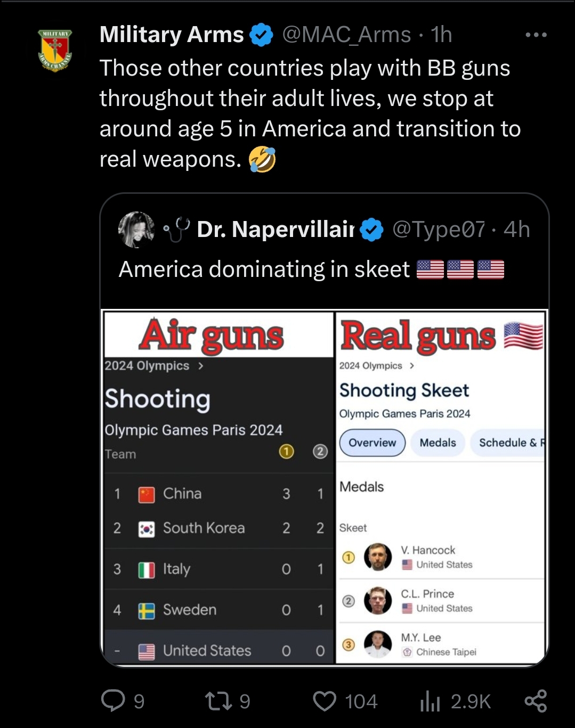This screenshot has height=728, width=575.
Task: Click the Military Arms display name
Action: pyautogui.click(x=172, y=35)
